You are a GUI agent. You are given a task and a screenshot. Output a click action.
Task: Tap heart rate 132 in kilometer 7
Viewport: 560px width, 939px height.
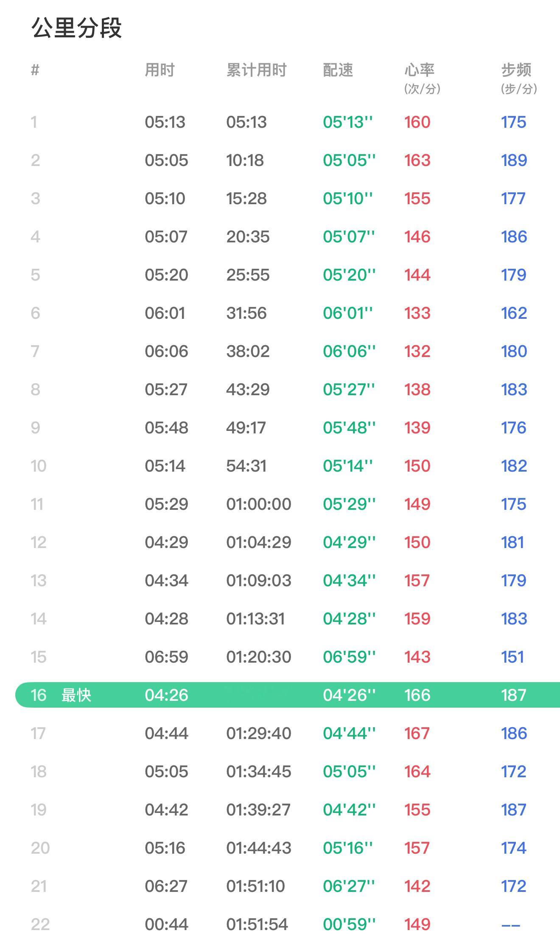[x=417, y=351]
